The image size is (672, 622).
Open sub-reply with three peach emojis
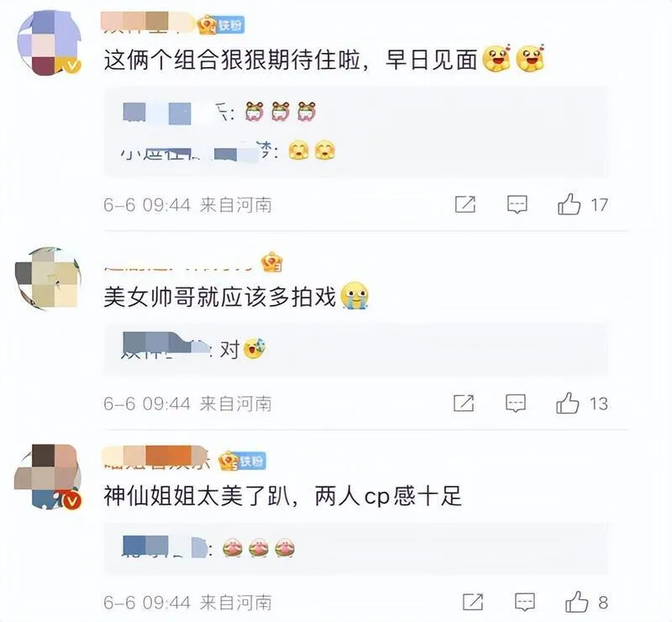point(208,548)
